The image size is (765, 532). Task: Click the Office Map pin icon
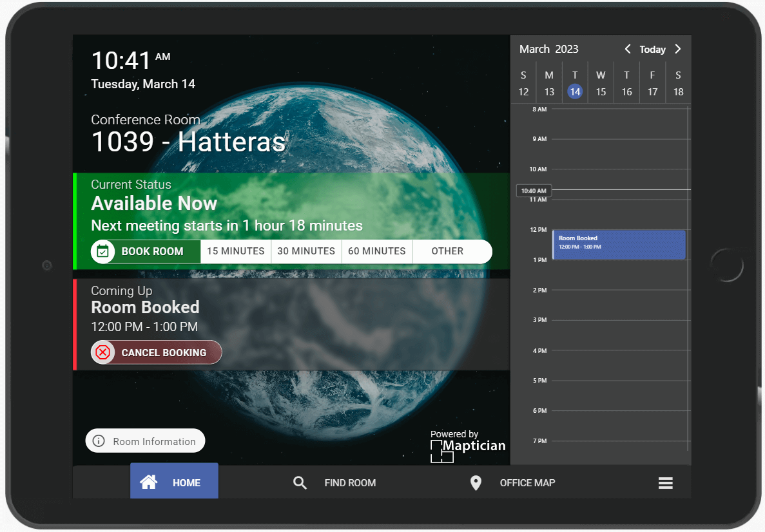point(476,482)
